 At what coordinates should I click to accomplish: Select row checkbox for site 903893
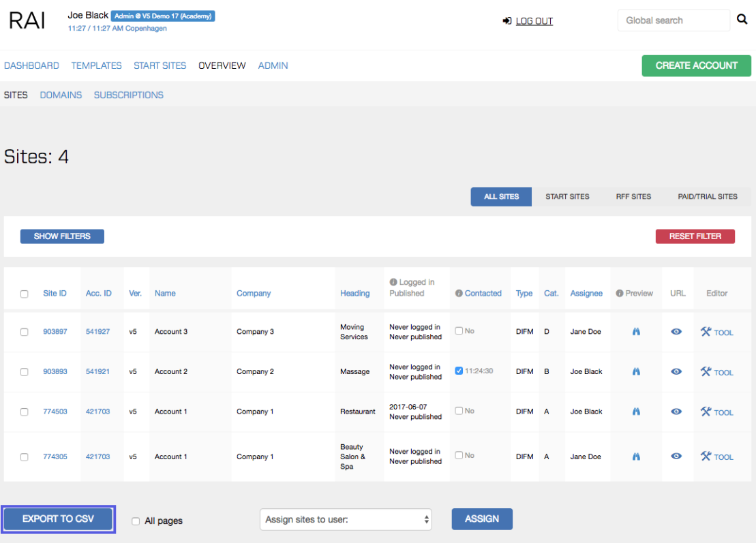click(x=24, y=372)
